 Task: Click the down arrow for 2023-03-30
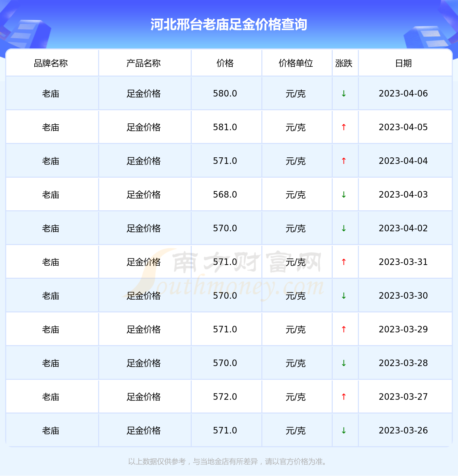point(344,296)
